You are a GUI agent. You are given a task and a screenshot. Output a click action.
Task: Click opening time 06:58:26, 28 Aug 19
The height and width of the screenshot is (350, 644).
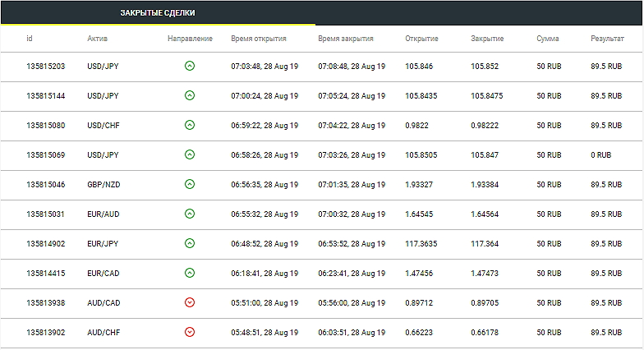click(x=264, y=154)
